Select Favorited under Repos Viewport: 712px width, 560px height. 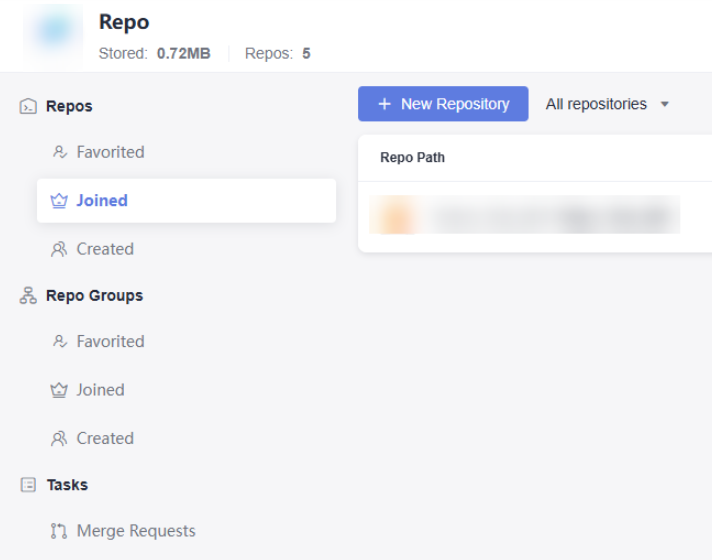(110, 152)
